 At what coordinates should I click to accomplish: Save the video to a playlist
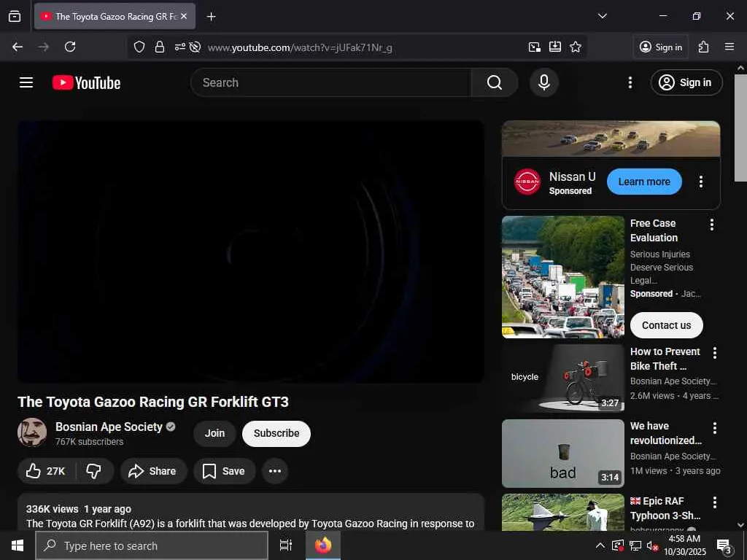[224, 471]
